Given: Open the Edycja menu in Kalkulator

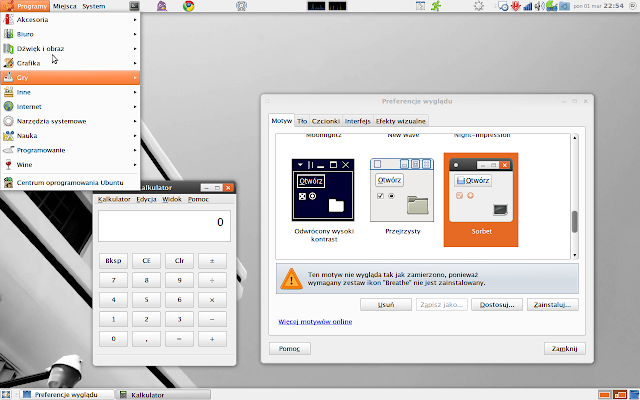Looking at the screenshot, I should coord(147,199).
